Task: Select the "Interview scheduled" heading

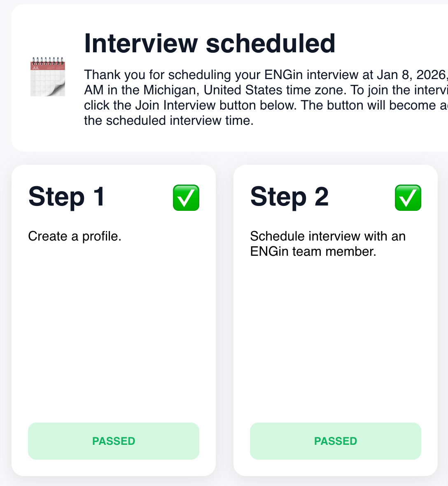Action: pos(210,44)
